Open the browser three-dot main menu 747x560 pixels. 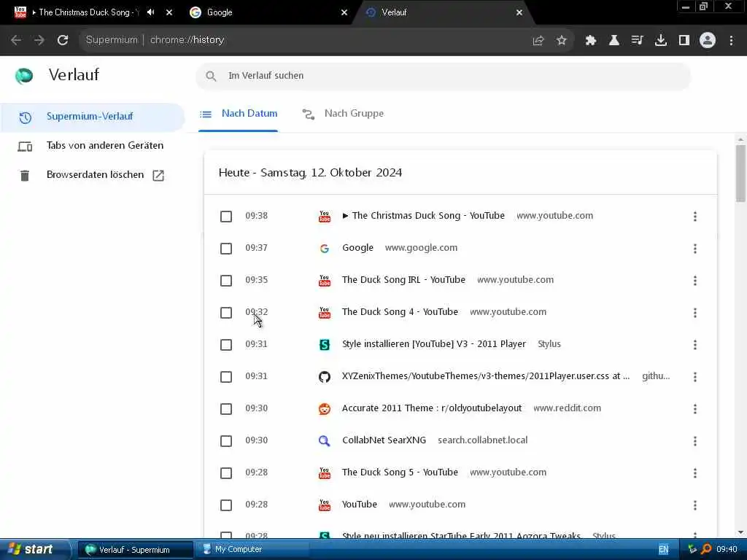pos(731,41)
